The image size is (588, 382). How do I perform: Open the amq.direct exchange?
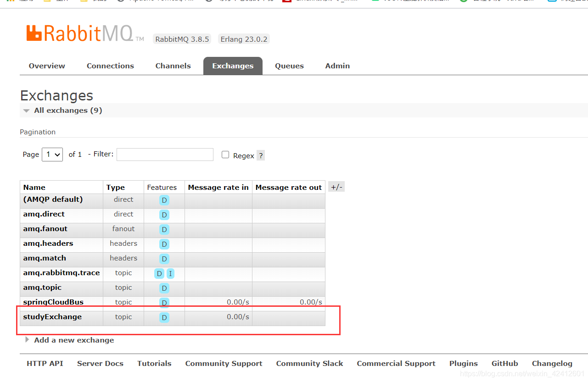(x=44, y=214)
